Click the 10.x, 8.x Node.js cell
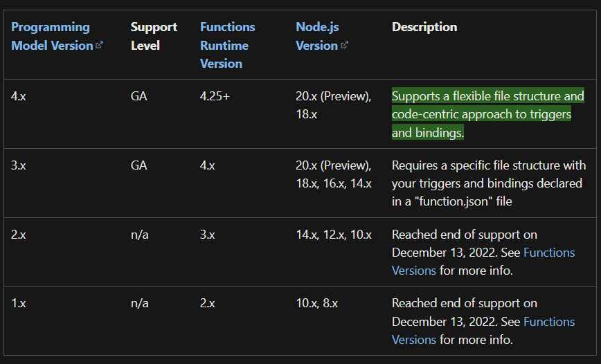 [316, 304]
